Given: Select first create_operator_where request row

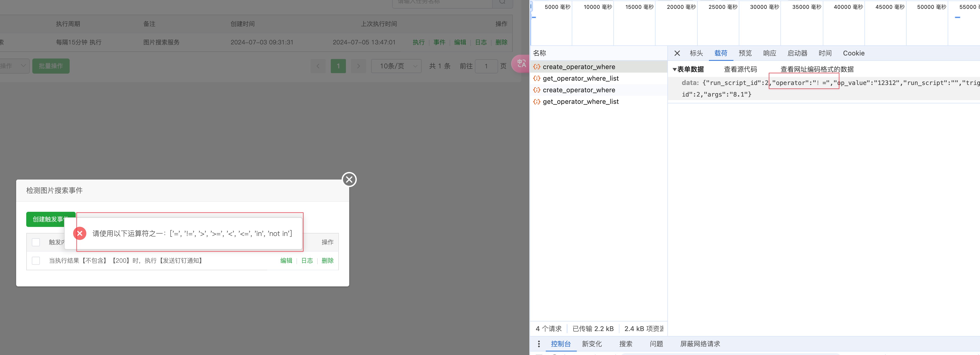Looking at the screenshot, I should [x=598, y=67].
